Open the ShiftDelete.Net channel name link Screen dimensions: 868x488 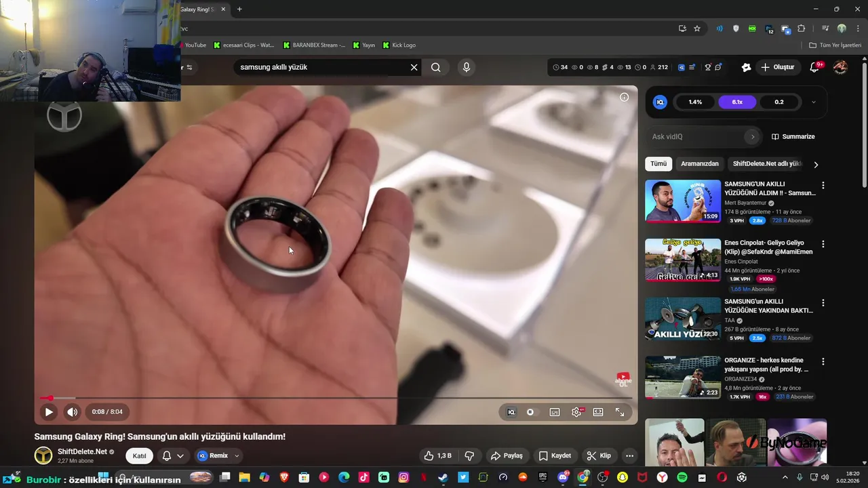(82, 451)
